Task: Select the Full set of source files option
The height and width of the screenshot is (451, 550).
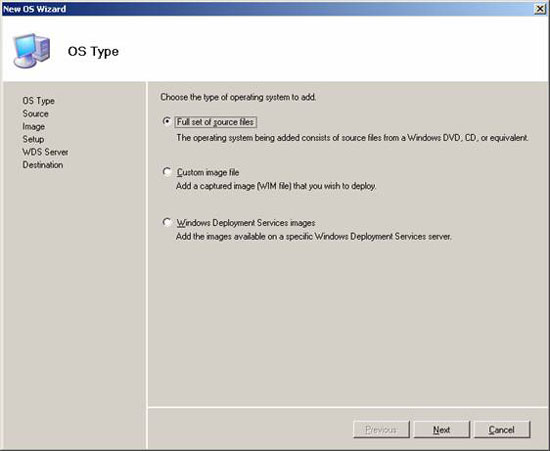Action: click(x=167, y=121)
